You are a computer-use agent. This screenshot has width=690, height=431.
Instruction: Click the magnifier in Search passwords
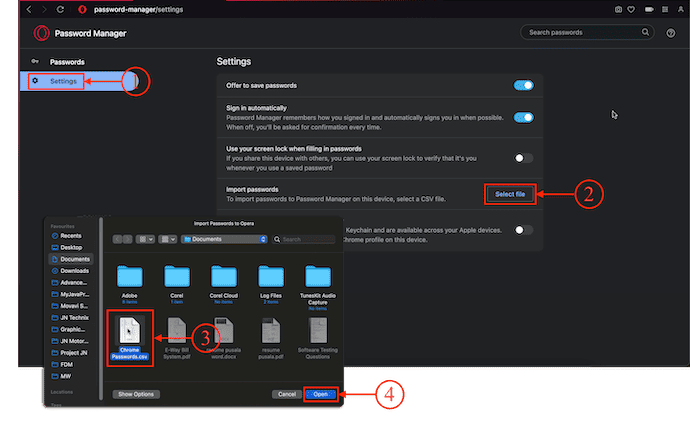pyautogui.click(x=645, y=32)
